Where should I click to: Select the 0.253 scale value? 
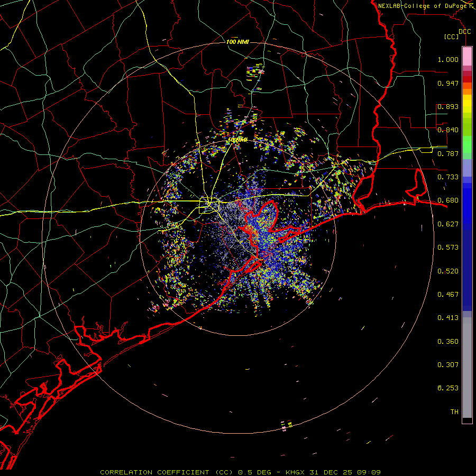[448, 388]
